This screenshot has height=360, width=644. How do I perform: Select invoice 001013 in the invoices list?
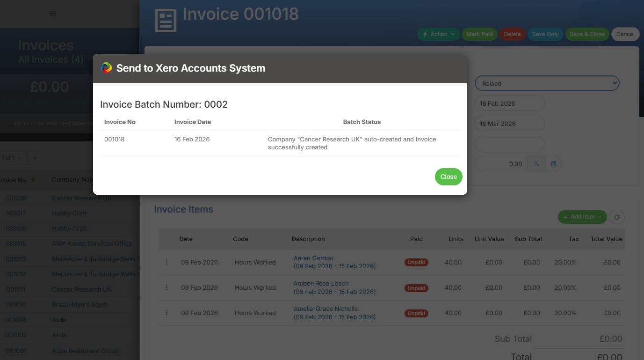pyautogui.click(x=16, y=259)
